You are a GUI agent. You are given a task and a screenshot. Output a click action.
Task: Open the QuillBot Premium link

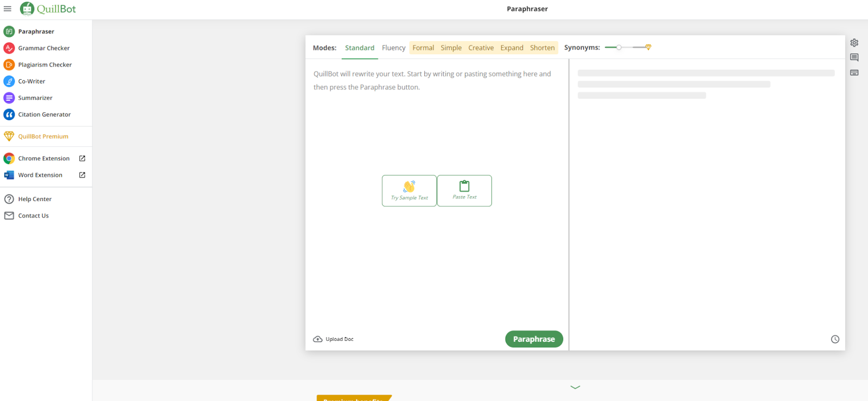43,137
